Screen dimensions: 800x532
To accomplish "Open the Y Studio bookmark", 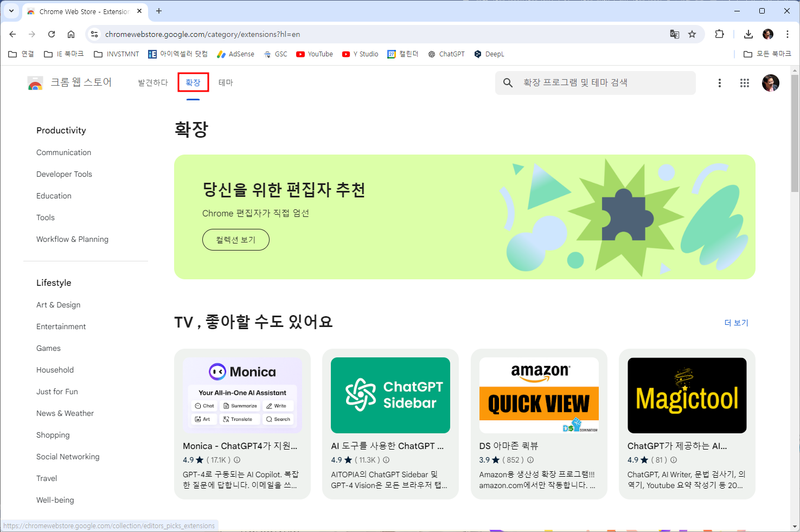I will [360, 54].
